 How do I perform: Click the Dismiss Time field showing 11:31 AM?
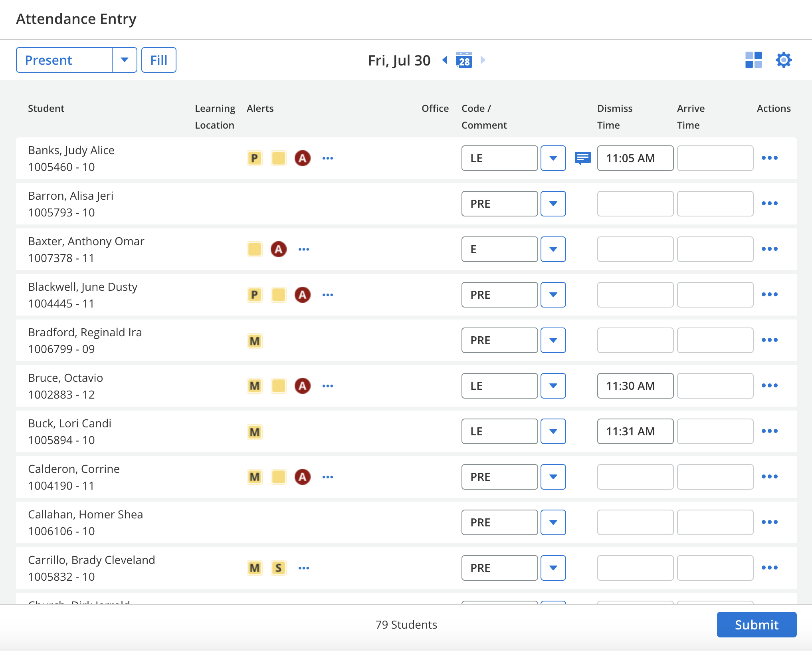635,431
